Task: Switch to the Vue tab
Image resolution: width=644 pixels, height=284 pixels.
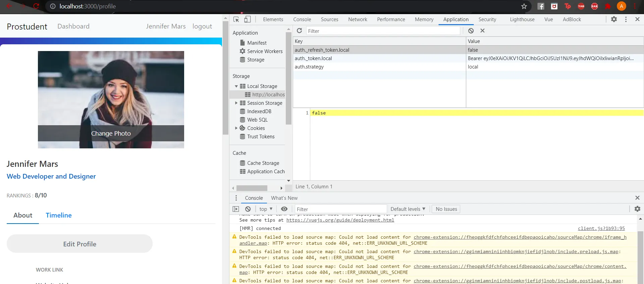Action: click(x=549, y=19)
